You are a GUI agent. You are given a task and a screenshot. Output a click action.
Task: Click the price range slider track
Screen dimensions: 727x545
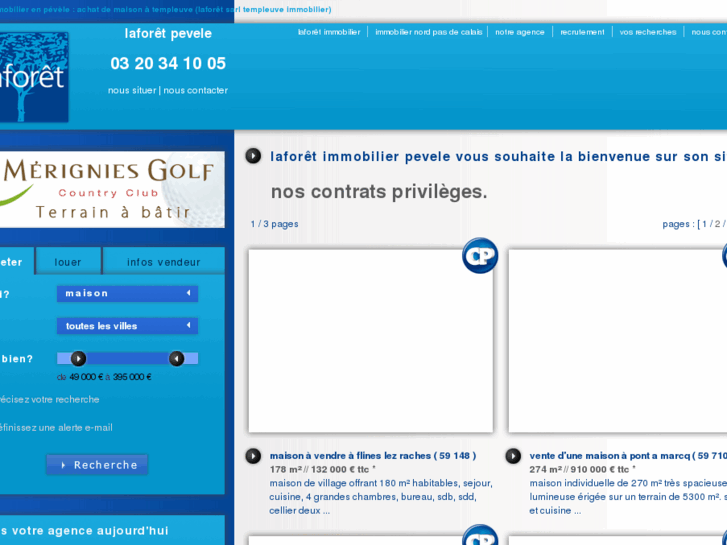[128, 358]
